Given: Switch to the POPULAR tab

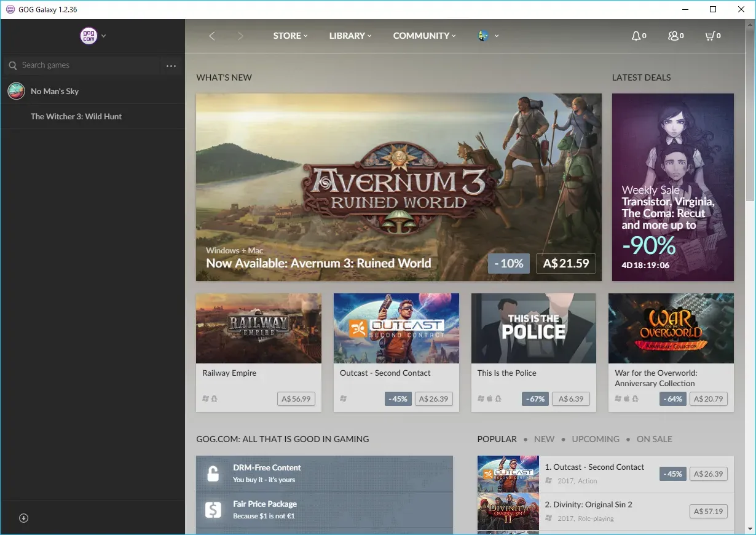Looking at the screenshot, I should pyautogui.click(x=497, y=439).
